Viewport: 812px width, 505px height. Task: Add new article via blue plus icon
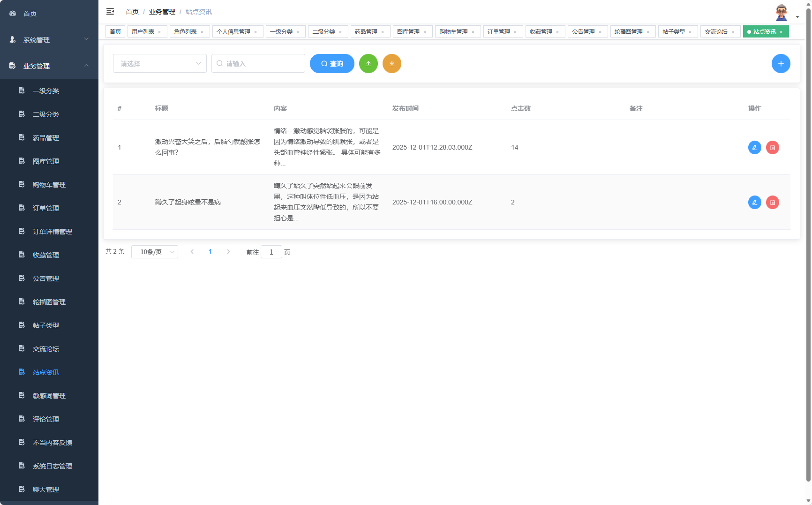(x=781, y=63)
